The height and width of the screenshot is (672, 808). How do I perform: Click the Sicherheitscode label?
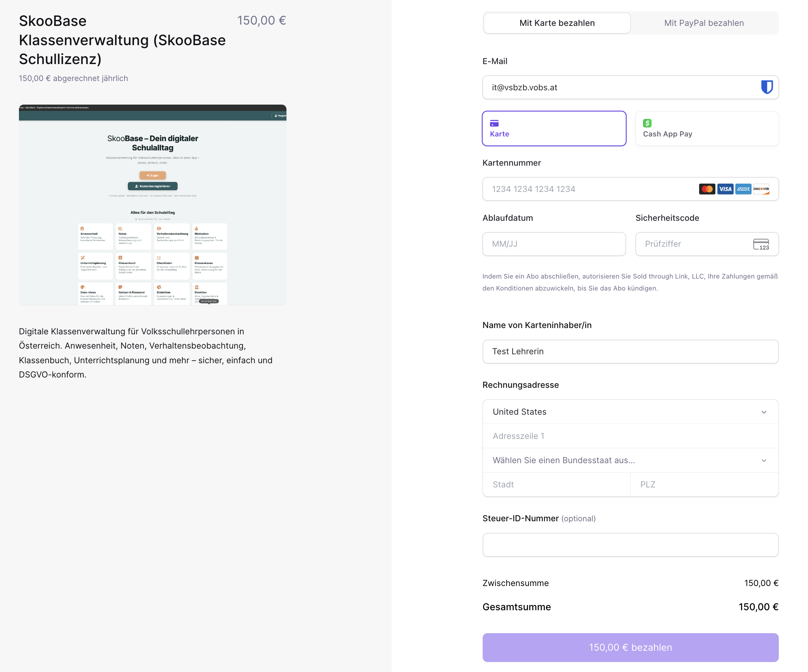pyautogui.click(x=667, y=218)
